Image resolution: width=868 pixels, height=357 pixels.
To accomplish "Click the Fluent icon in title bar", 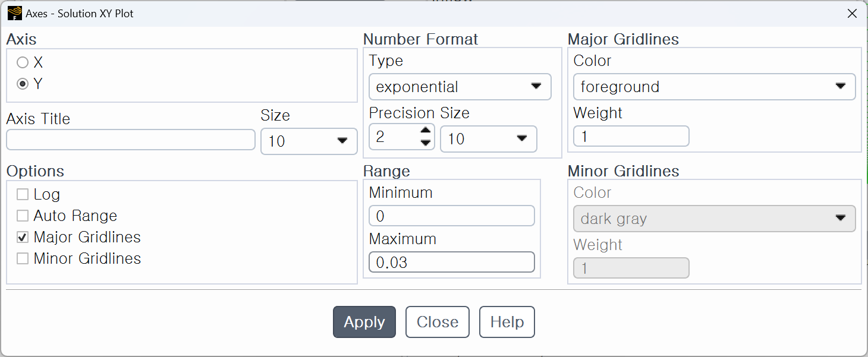I will click(x=15, y=13).
